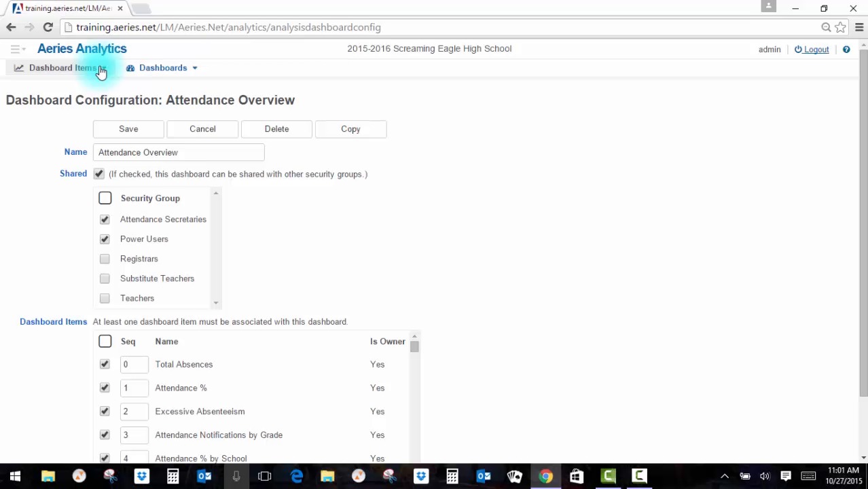Open Microsoft Edge from the taskbar
The image size is (868, 489).
pos(297,476)
